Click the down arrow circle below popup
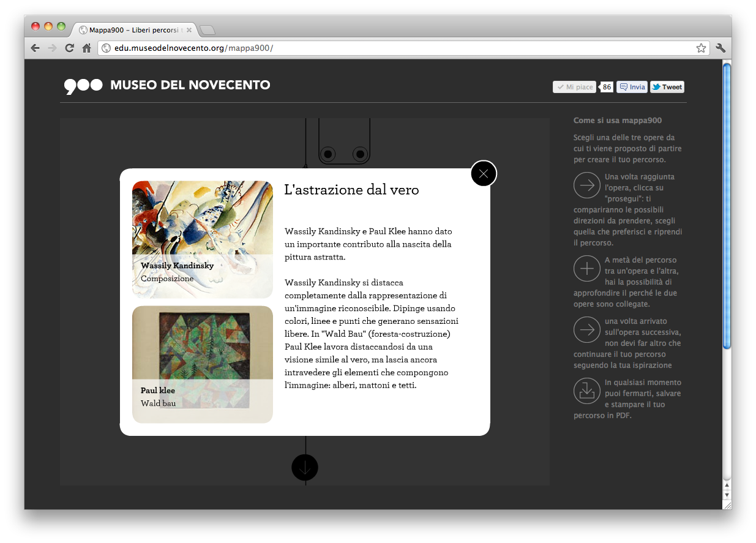The height and width of the screenshot is (543, 756). [x=305, y=468]
